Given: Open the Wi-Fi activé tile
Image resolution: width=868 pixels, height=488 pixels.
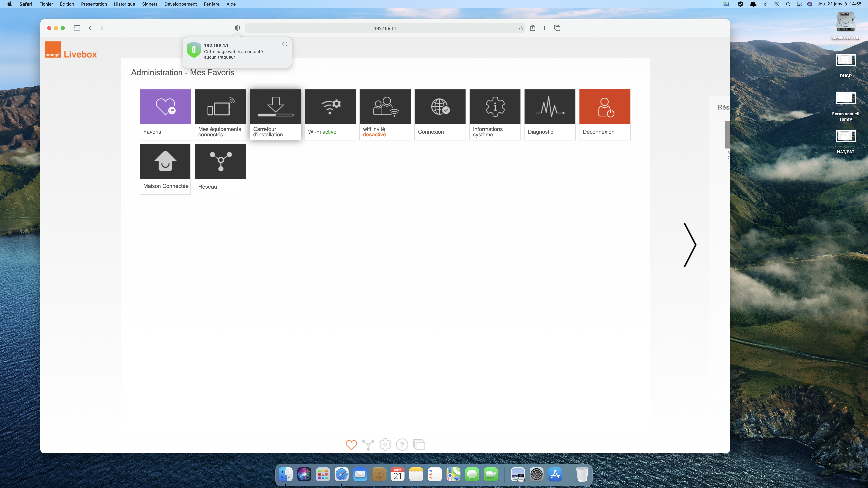Looking at the screenshot, I should pyautogui.click(x=330, y=115).
